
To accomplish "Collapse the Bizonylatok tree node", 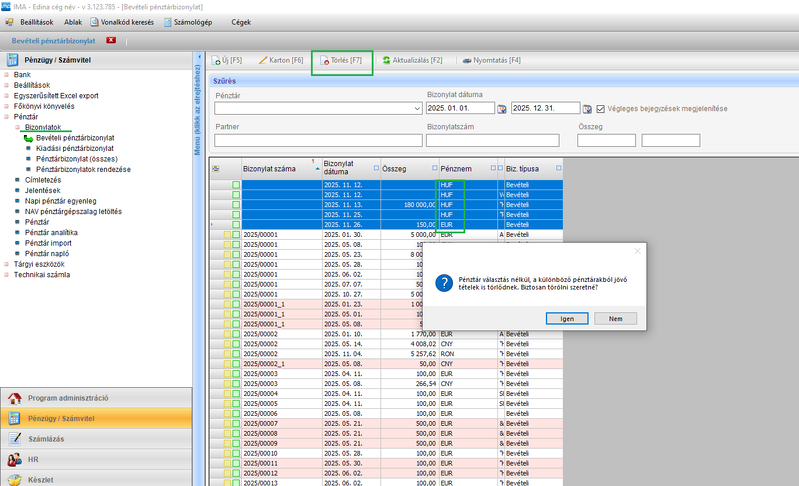I will click(17, 128).
